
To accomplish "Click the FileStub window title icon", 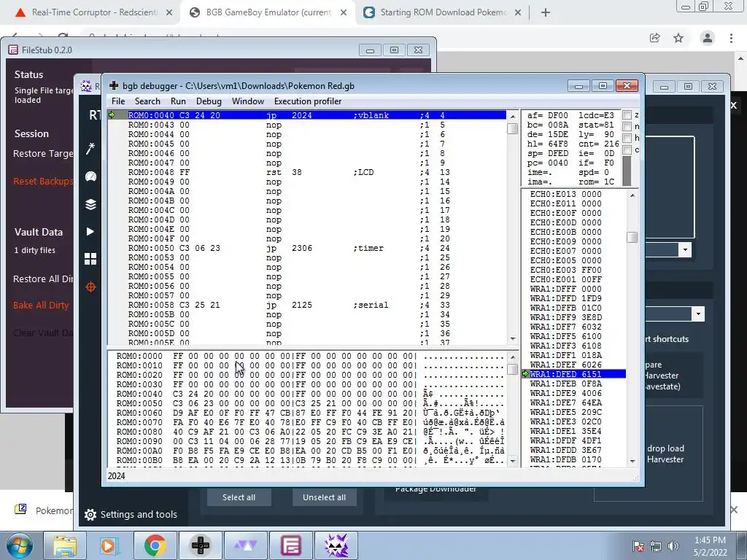I will click(x=13, y=50).
